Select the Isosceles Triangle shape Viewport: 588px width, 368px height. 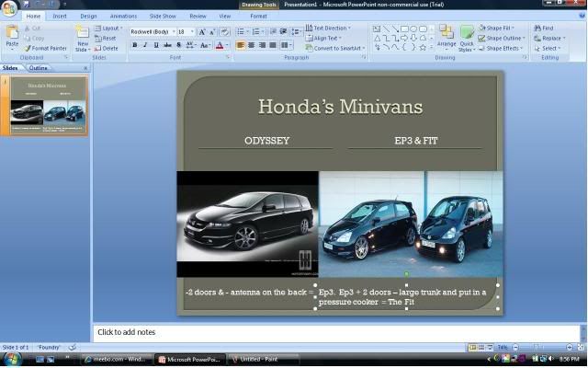click(x=377, y=39)
